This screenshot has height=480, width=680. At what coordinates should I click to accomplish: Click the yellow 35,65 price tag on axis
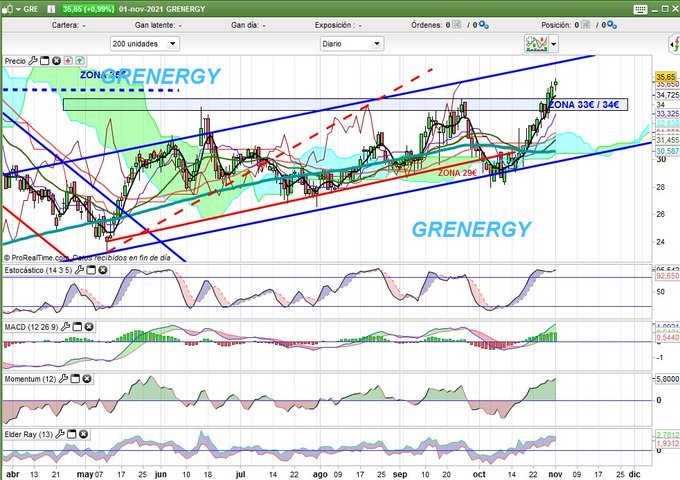[x=666, y=77]
